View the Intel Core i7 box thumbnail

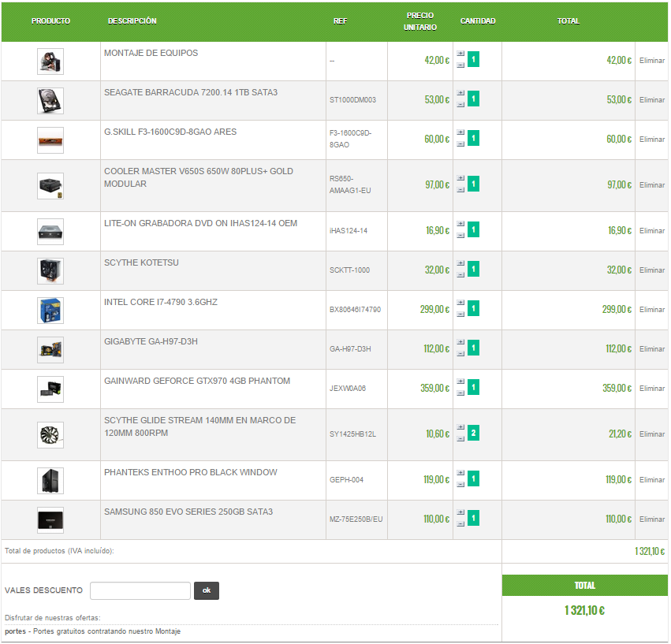(50, 311)
